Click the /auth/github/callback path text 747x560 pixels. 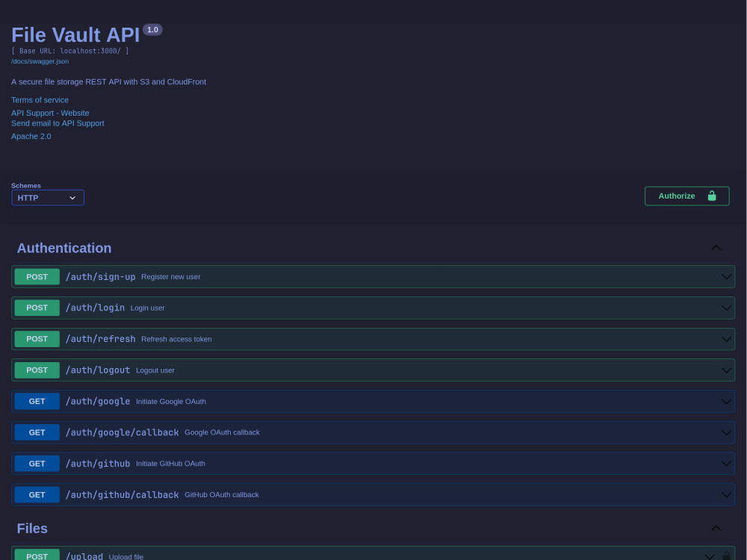click(122, 495)
